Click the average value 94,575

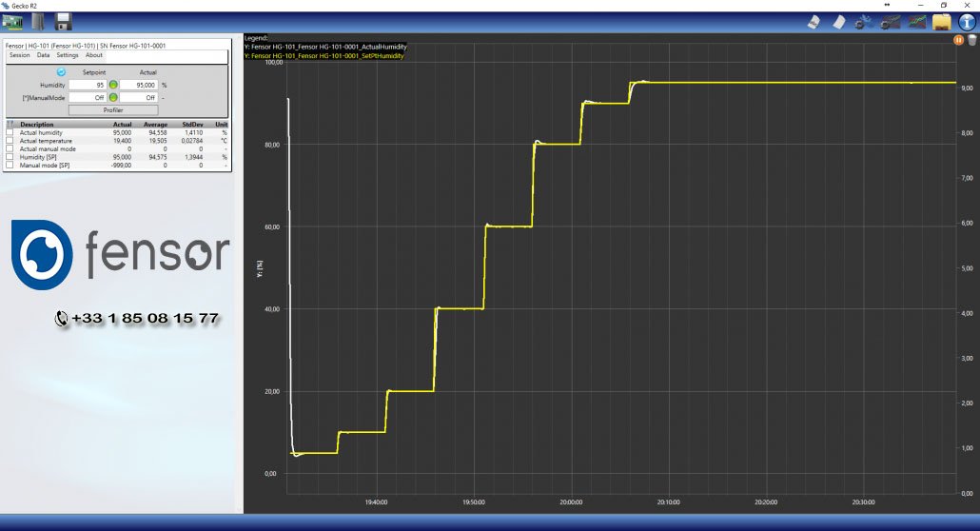click(158, 157)
